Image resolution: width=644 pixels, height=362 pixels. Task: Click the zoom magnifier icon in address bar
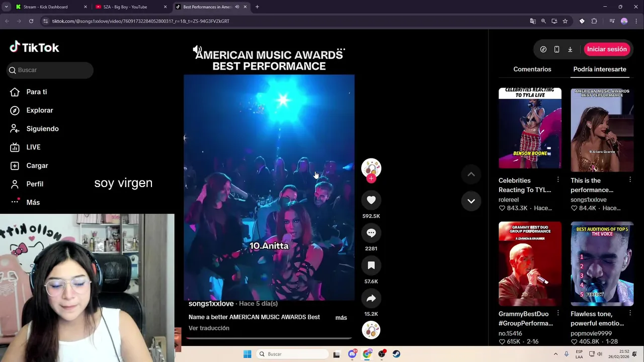point(543,21)
